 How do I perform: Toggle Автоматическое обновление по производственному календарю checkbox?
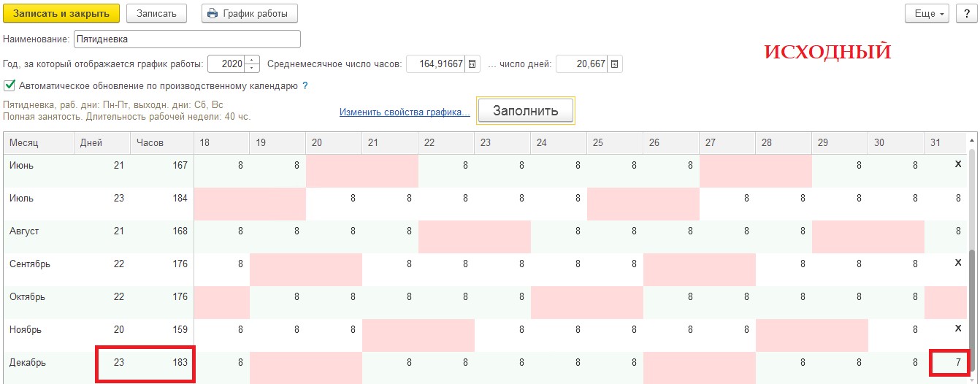click(x=9, y=85)
